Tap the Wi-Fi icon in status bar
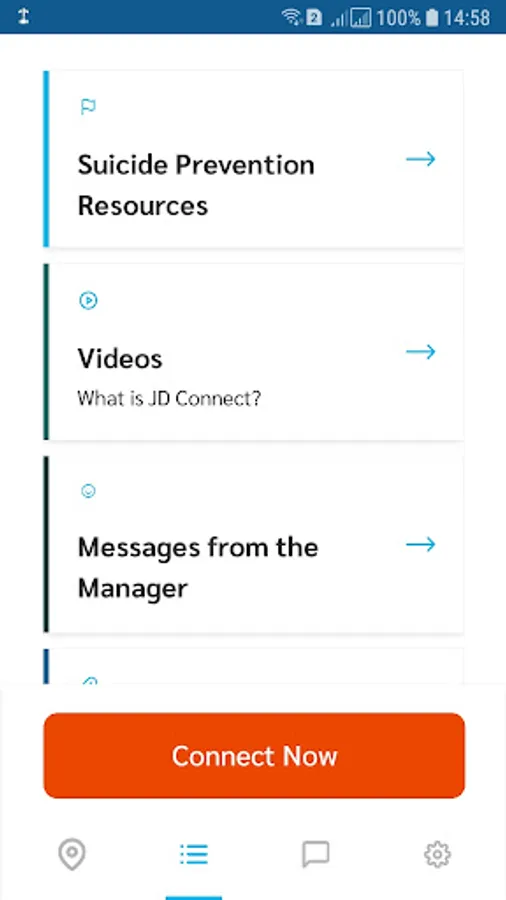The width and height of the screenshot is (506, 900). click(x=292, y=17)
